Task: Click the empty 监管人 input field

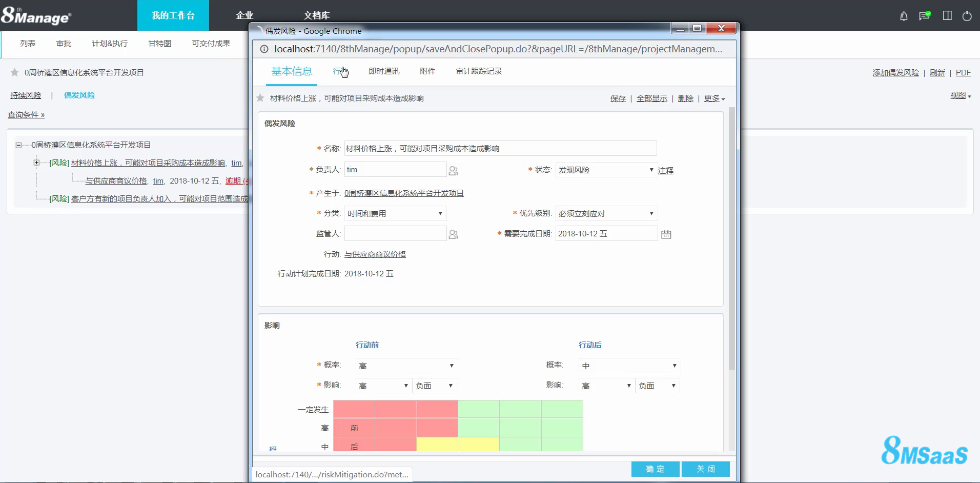Action: click(x=395, y=234)
